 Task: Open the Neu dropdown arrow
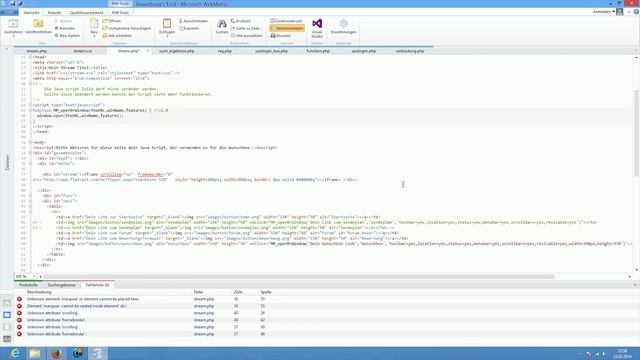94,36
